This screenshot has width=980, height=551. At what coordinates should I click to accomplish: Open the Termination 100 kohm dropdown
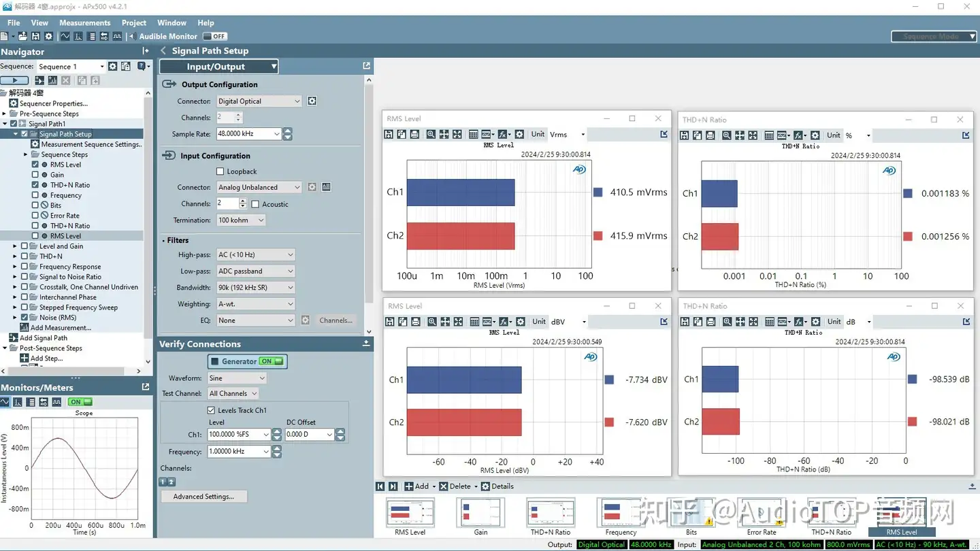(241, 220)
